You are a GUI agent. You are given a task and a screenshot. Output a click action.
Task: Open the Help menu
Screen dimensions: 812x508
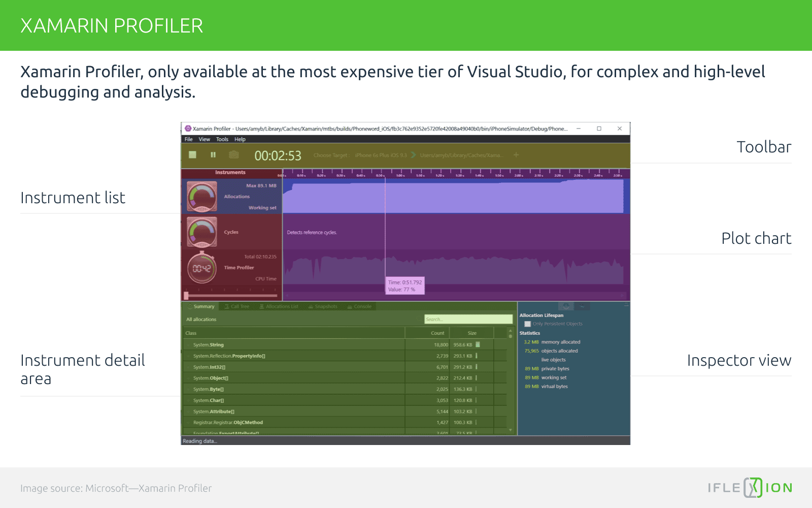click(240, 139)
